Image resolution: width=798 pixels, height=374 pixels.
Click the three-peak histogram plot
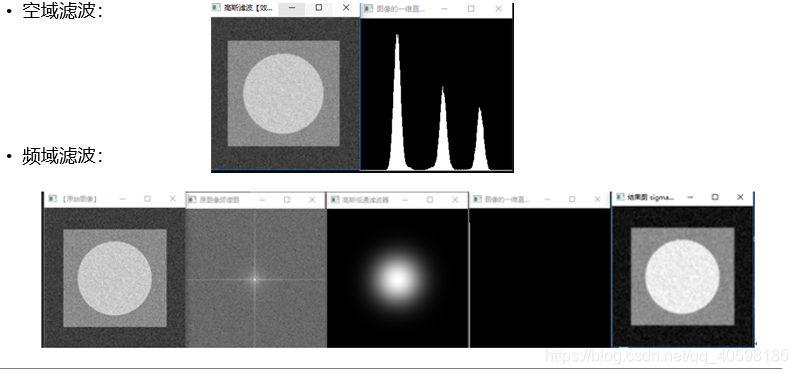[437, 94]
